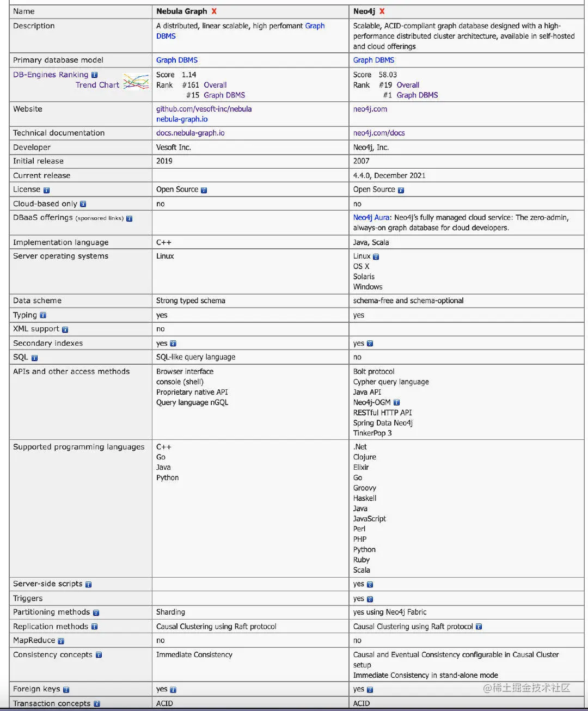
Task: Open the XML support info icon
Action: point(65,329)
